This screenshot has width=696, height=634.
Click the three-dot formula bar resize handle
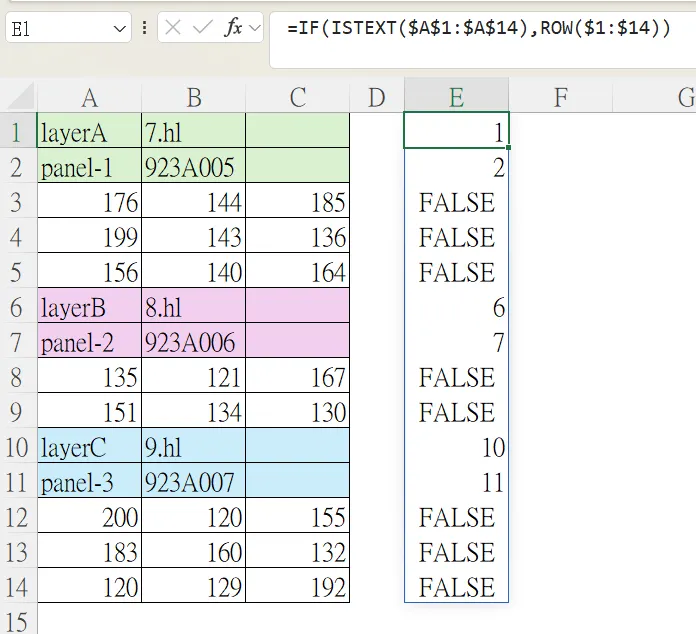145,28
